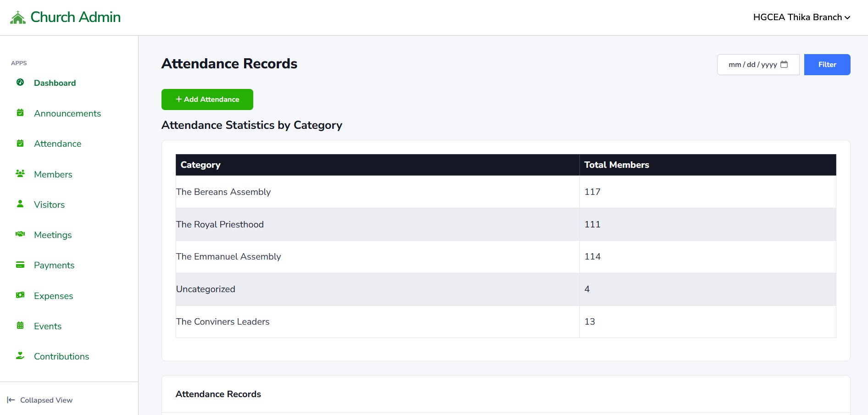Click the blue Filter button
This screenshot has height=415, width=868.
point(827,65)
